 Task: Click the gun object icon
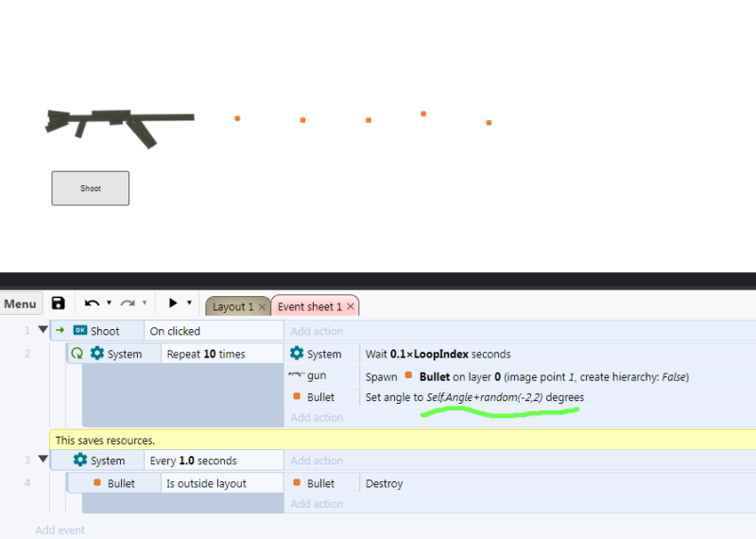(x=297, y=374)
